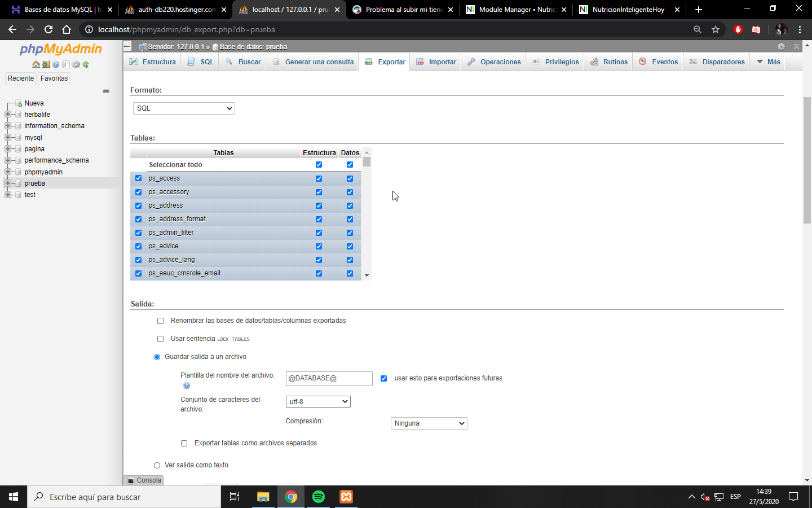
Task: Expand the performance_schema database node
Action: point(8,160)
